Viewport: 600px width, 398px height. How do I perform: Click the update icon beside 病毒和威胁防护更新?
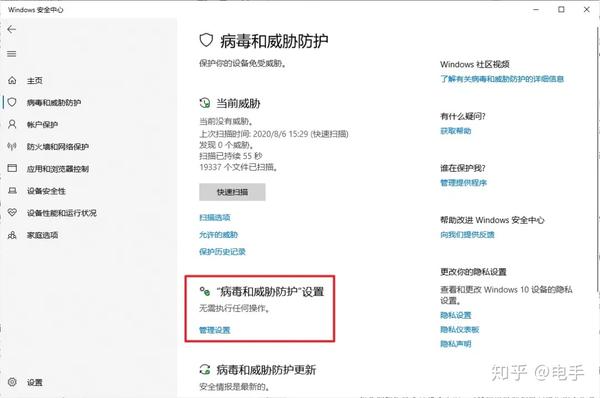[x=205, y=370]
